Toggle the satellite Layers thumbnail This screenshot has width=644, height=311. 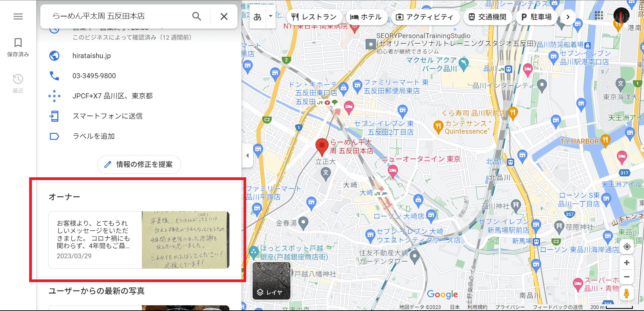pos(271,280)
